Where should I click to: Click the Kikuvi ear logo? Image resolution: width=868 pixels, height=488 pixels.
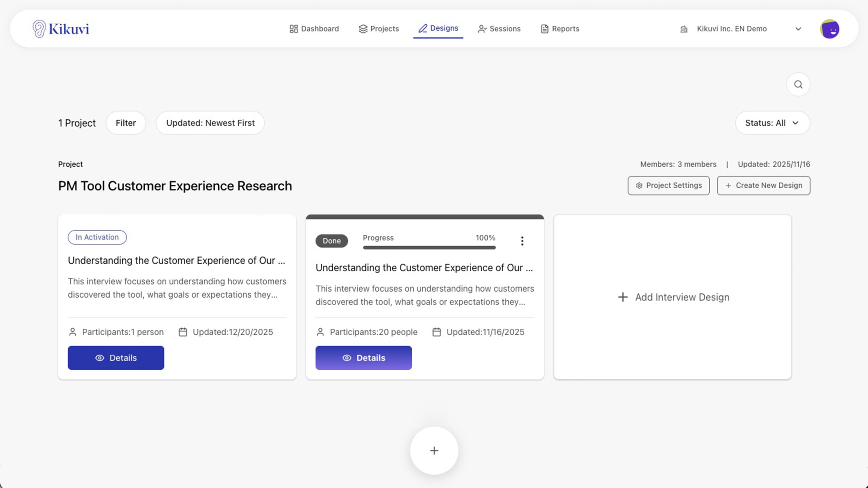[39, 29]
